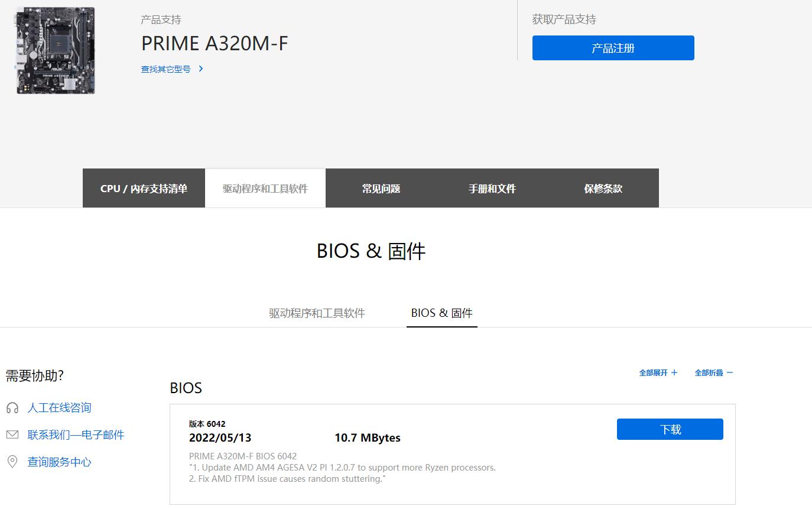Select the BIOS & 固件 sub-tab
This screenshot has width=812, height=509.
[441, 313]
